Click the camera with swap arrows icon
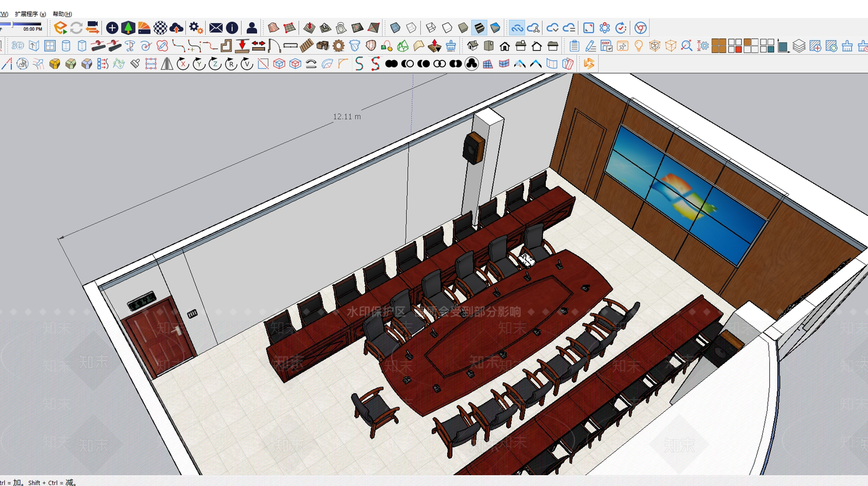The height and width of the screenshot is (486, 868). point(93,28)
